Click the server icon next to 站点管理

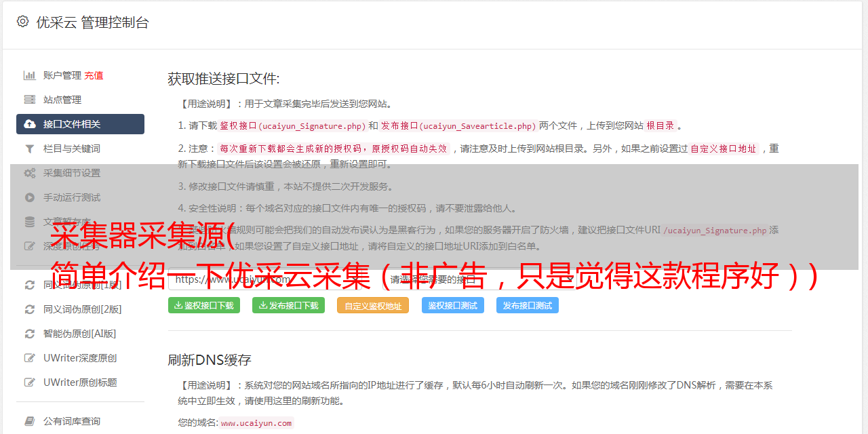click(30, 100)
